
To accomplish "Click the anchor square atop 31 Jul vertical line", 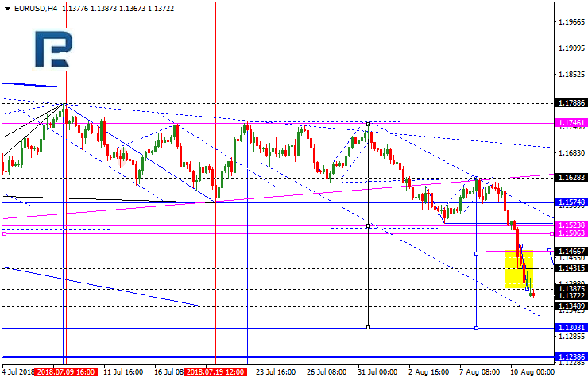I will click(x=368, y=124).
